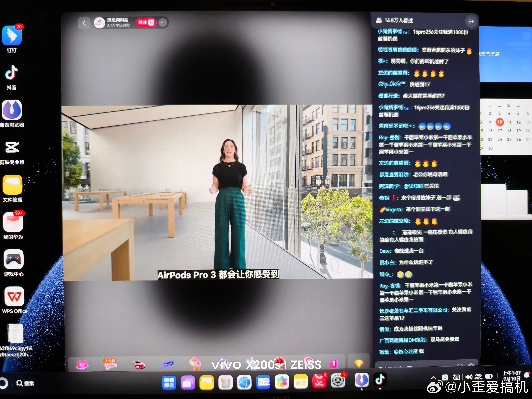Send the heart gift in gift bar
Image resolution: width=532 pixels, height=399 pixels.
(82, 365)
